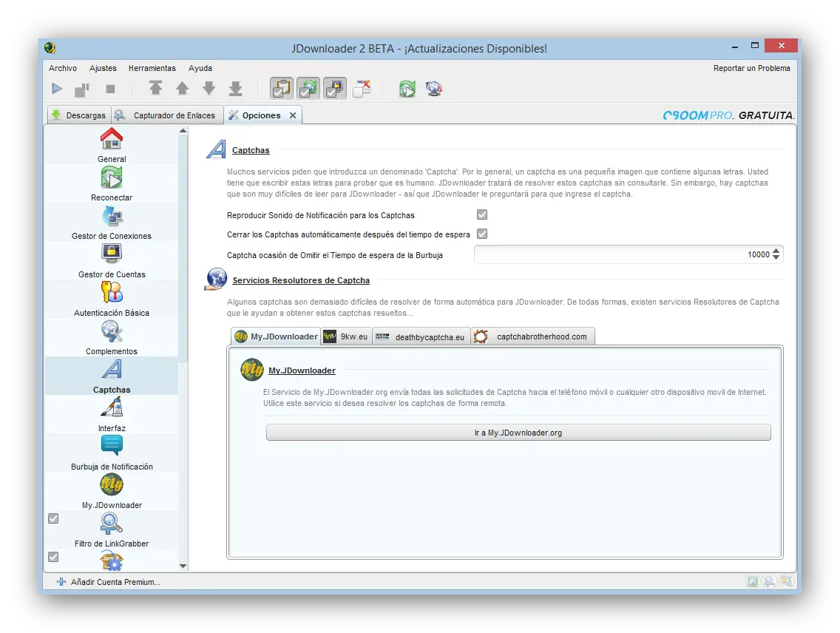The image size is (840, 633).
Task: Click the update globe toolbar icon
Action: click(434, 89)
